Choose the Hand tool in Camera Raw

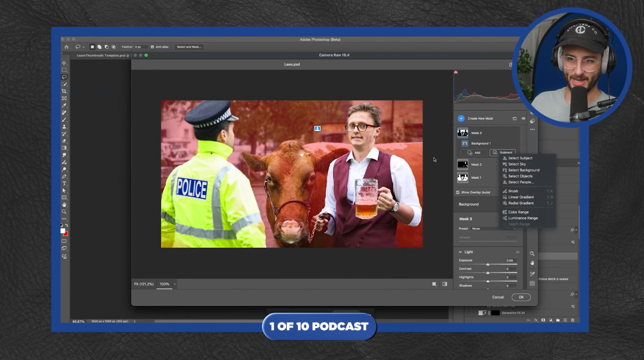[532, 263]
